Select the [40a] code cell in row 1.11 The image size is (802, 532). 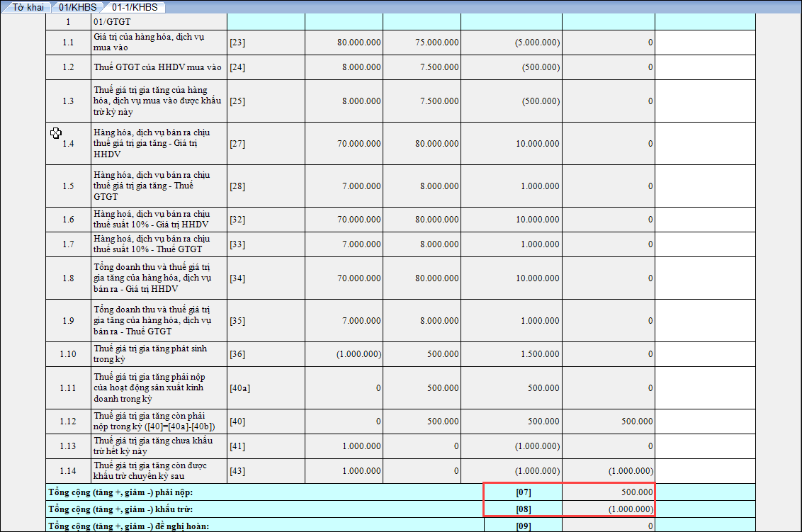[x=240, y=387]
